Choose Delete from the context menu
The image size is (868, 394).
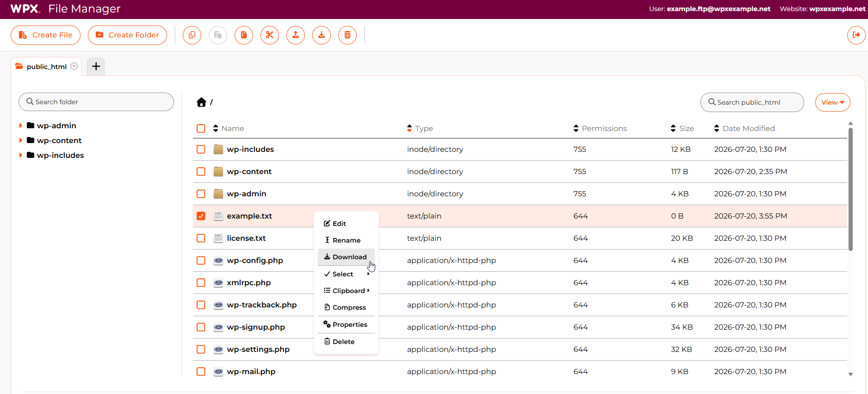[346, 342]
